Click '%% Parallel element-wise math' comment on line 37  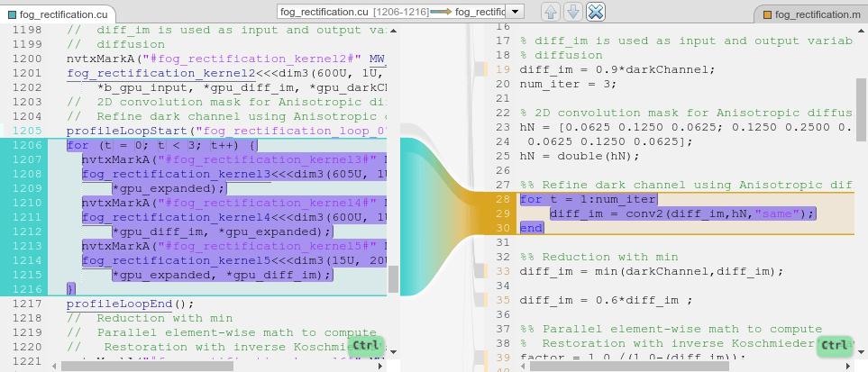click(671, 329)
